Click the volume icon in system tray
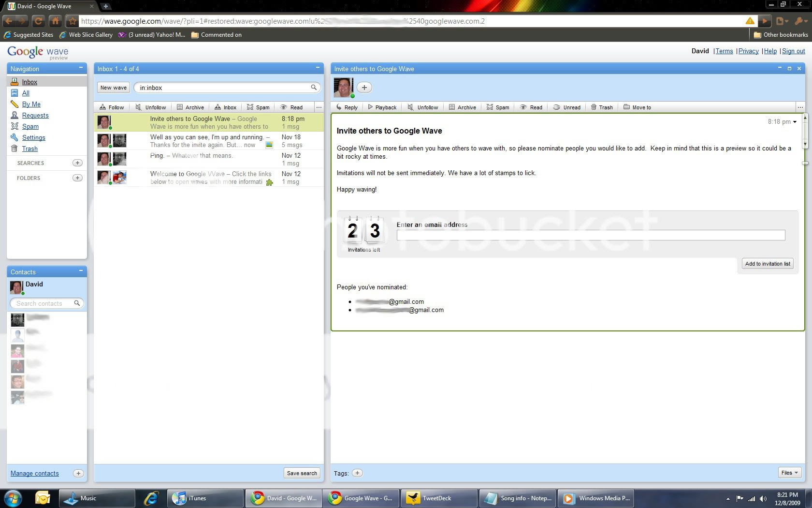812x508 pixels. point(763,499)
